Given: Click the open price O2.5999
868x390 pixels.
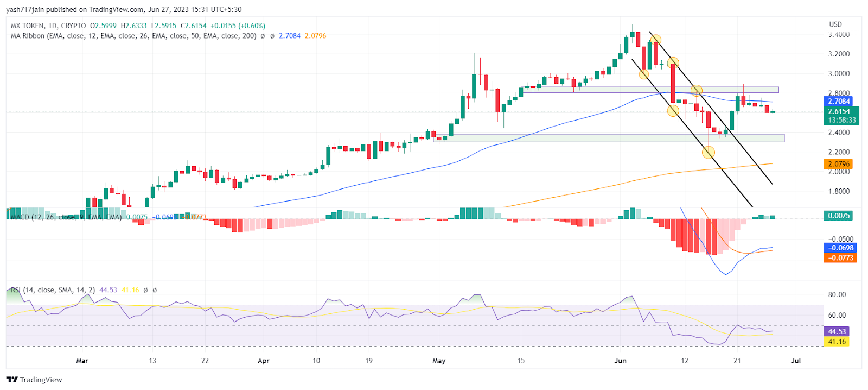Looking at the screenshot, I should [x=103, y=26].
